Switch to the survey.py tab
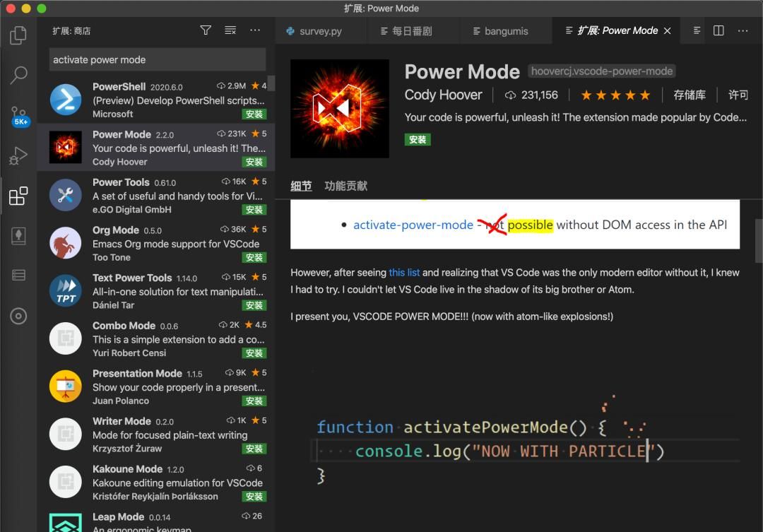This screenshot has width=763, height=532. tap(321, 30)
